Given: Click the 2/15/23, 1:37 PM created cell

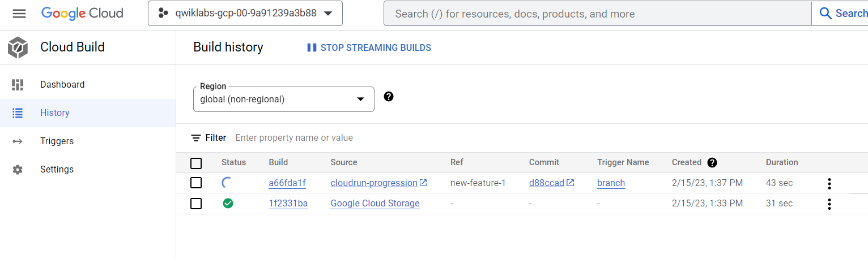Looking at the screenshot, I should click(707, 183).
